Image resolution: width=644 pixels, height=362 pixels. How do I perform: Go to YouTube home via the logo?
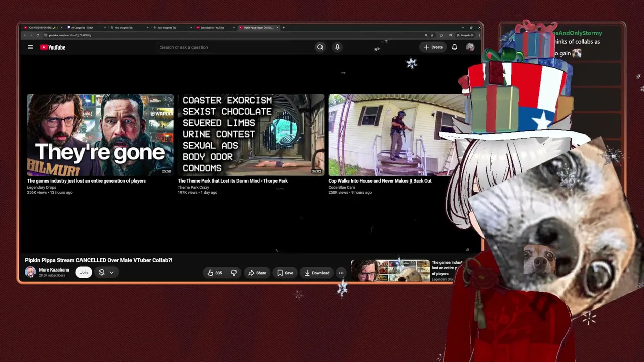[x=53, y=47]
